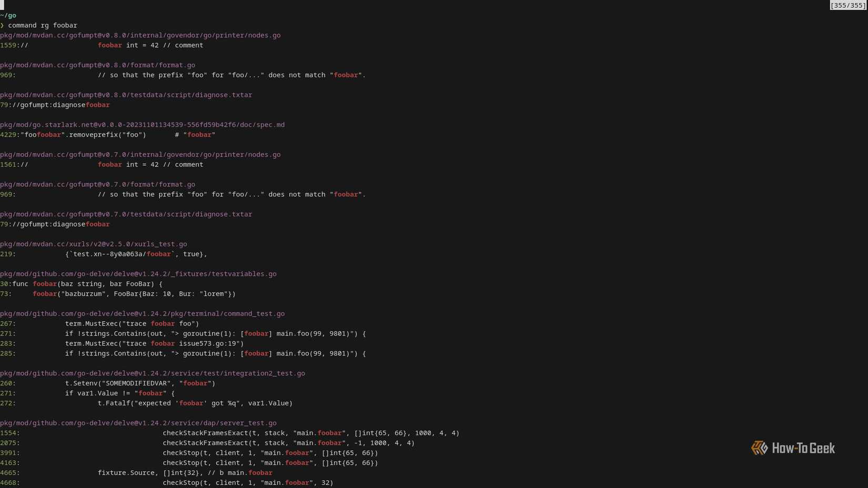
Task: Open the gofumpt v0.8.0 nodes.go file path
Action: pos(140,35)
